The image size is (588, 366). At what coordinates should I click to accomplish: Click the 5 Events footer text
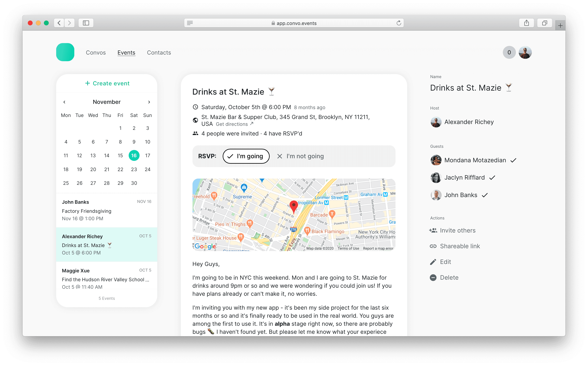(107, 298)
